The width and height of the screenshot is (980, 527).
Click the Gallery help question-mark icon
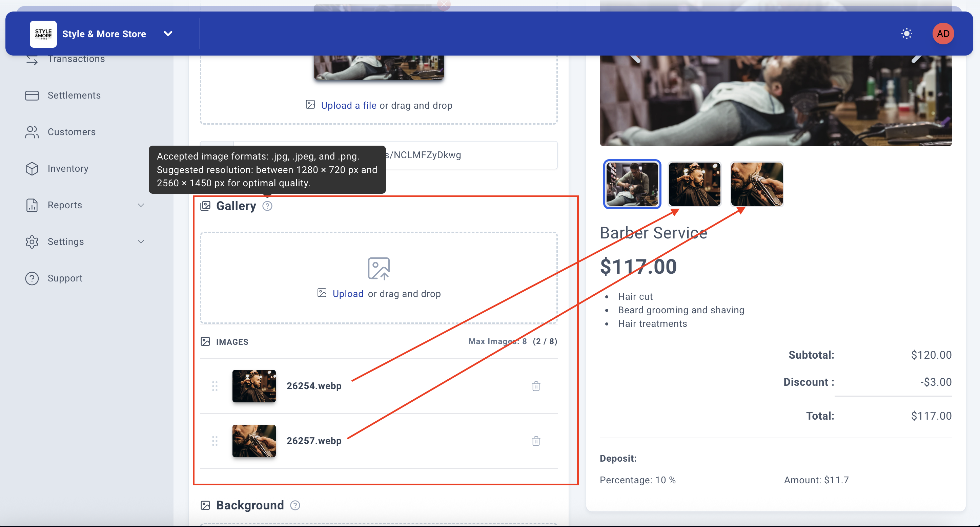pos(267,206)
